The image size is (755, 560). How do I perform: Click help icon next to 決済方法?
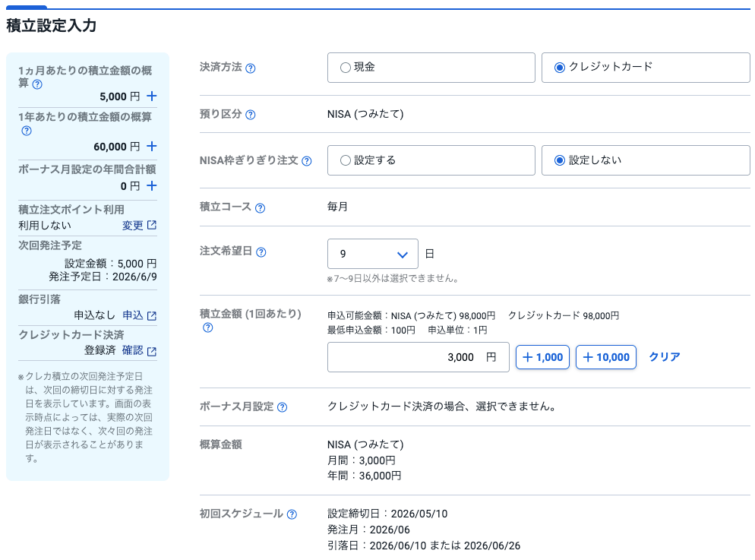pyautogui.click(x=251, y=68)
